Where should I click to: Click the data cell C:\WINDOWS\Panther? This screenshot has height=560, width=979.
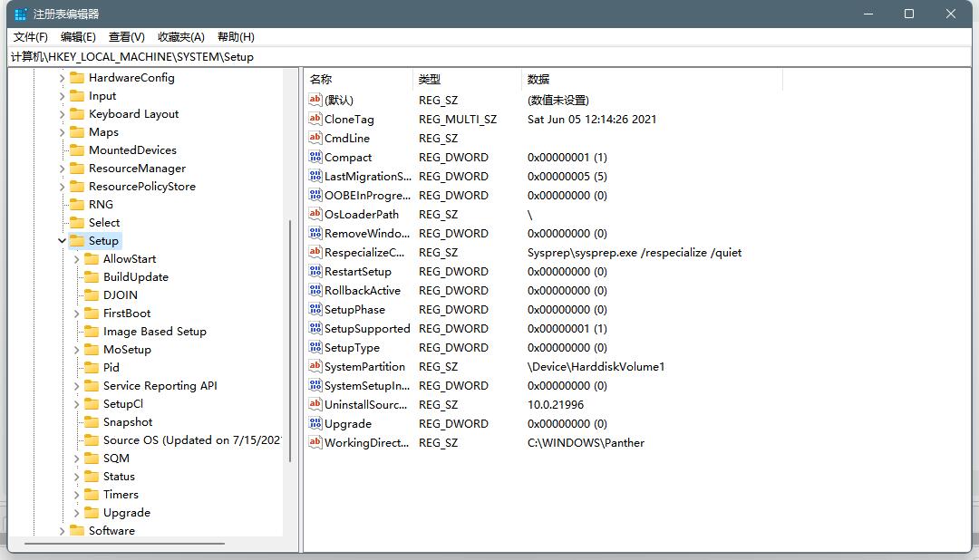[x=586, y=442]
